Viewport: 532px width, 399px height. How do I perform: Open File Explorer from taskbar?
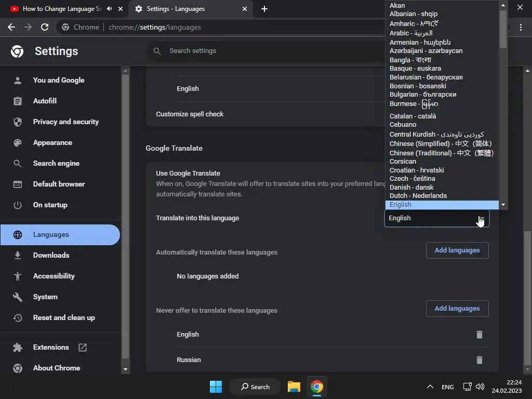click(x=294, y=387)
